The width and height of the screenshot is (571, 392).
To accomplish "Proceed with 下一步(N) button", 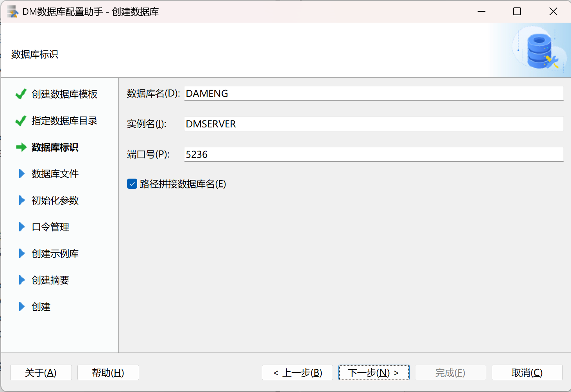I will click(374, 372).
